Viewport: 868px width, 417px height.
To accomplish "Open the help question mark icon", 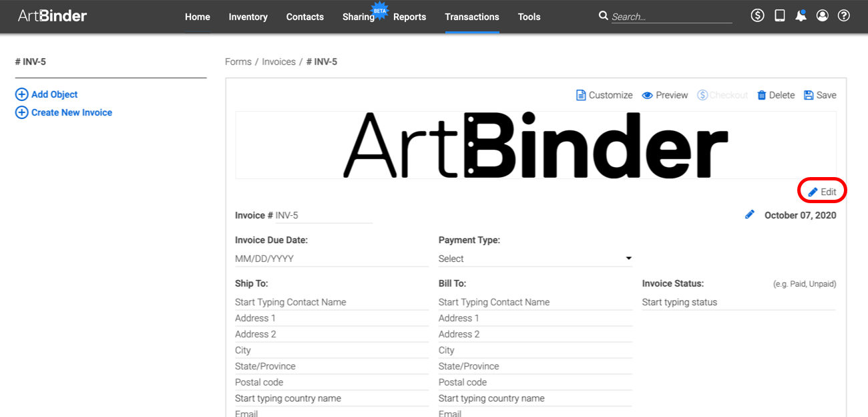I will pyautogui.click(x=844, y=15).
